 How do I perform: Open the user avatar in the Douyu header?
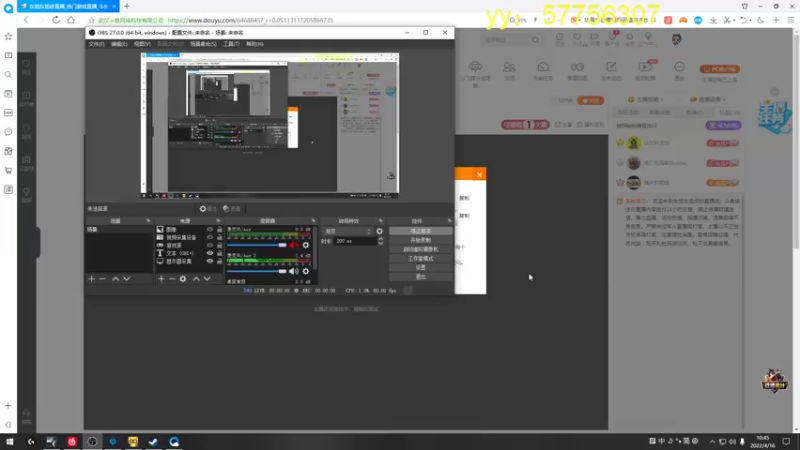pyautogui.click(x=677, y=39)
